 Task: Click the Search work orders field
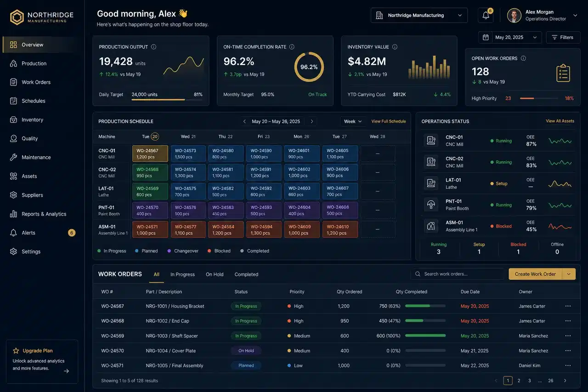[457, 274]
